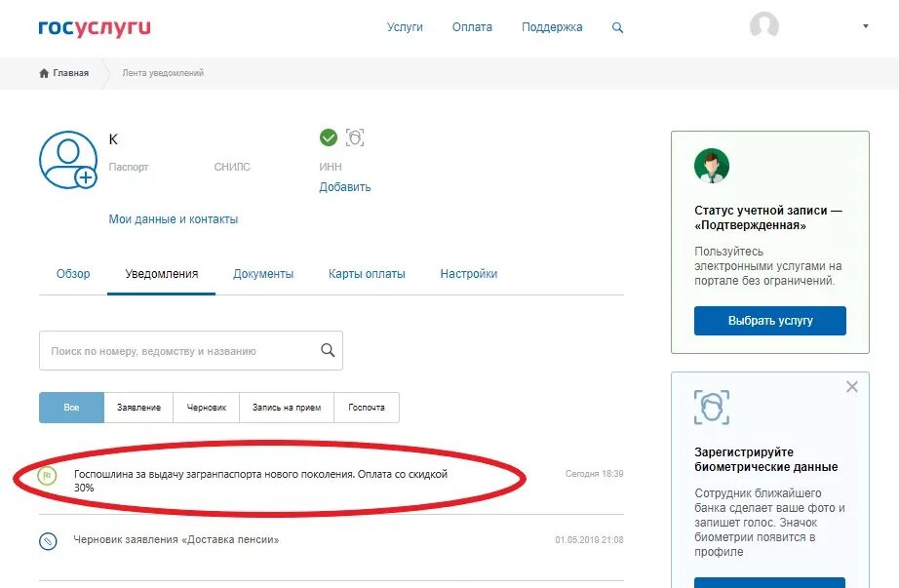The image size is (899, 588).
Task: Switch to the Обзор tab
Action: point(73,274)
